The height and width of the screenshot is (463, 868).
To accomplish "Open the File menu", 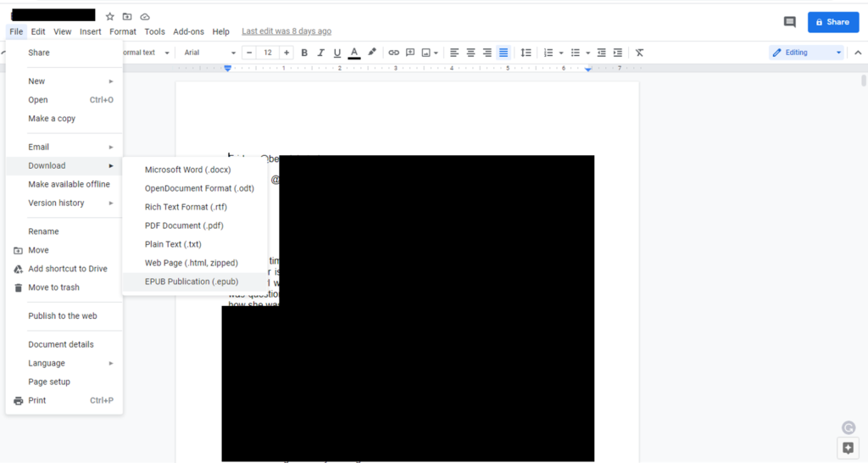I will pyautogui.click(x=16, y=31).
